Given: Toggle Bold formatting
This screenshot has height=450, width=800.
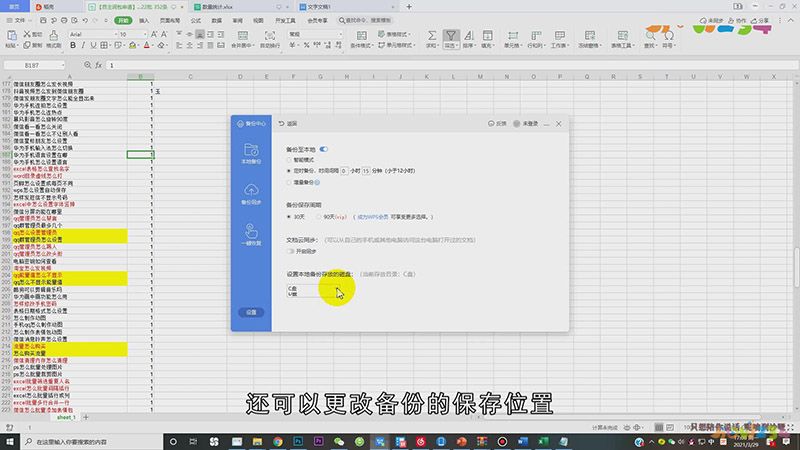Looking at the screenshot, I should click(73, 45).
